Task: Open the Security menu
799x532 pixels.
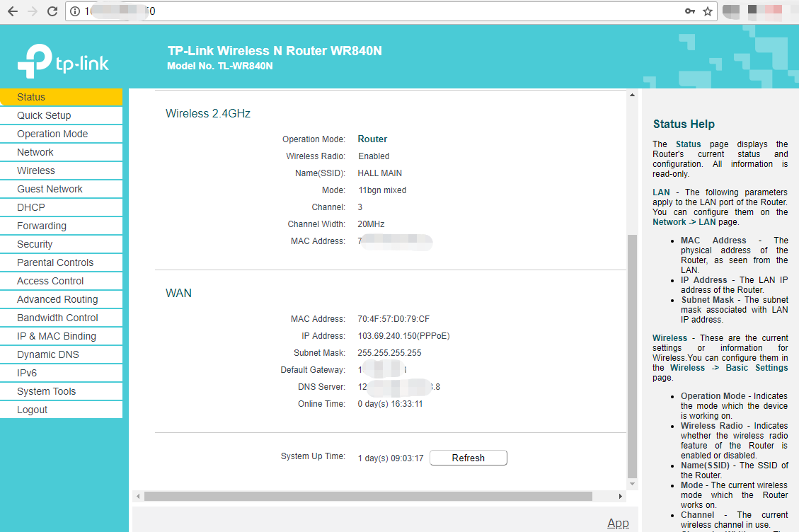Action: (x=61, y=244)
